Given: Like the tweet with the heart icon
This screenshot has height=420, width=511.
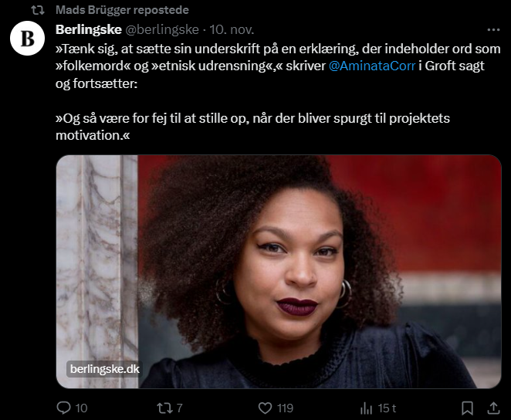Looking at the screenshot, I should [266, 407].
